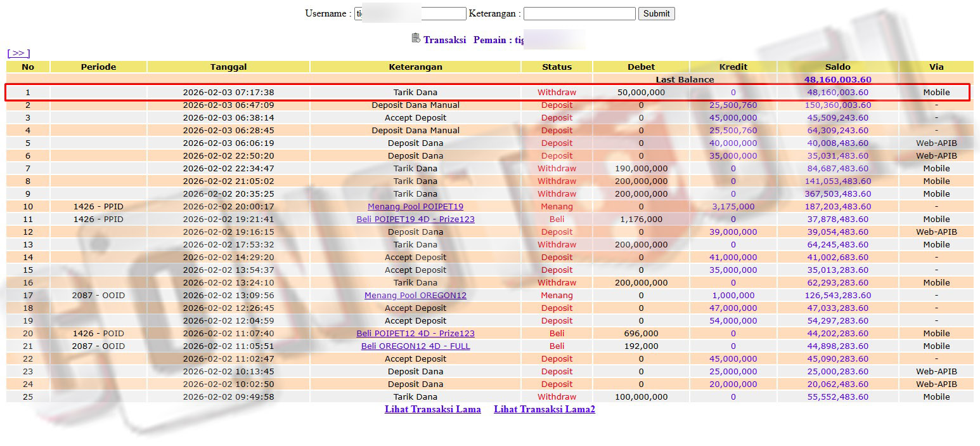Open Menang Pool POIPET19 link
980x446 pixels.
[x=415, y=206]
